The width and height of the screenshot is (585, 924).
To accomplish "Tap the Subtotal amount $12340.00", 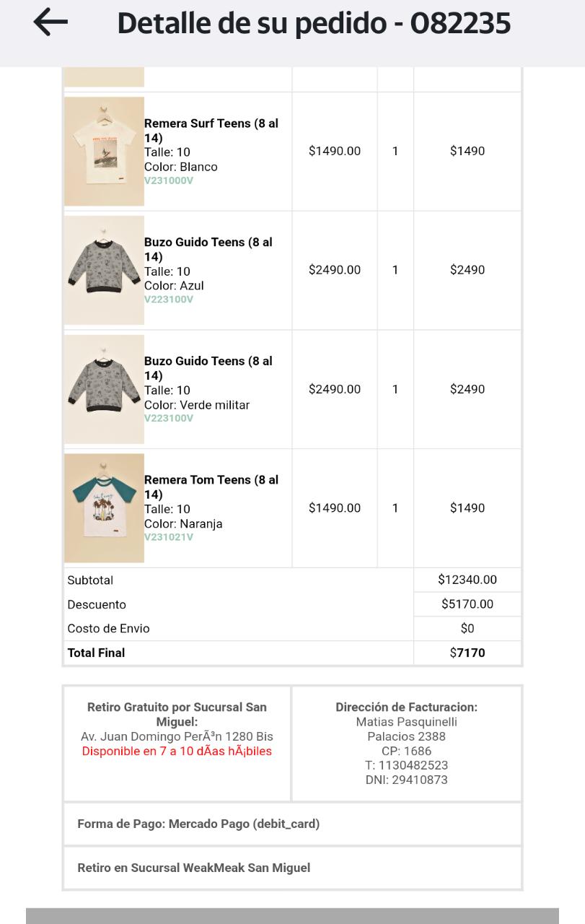I will pos(467,580).
